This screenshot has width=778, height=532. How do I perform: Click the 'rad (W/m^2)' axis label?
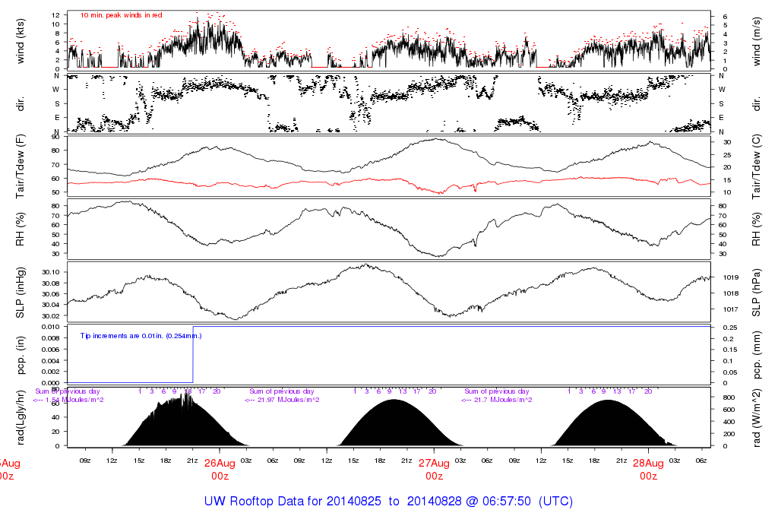(756, 418)
